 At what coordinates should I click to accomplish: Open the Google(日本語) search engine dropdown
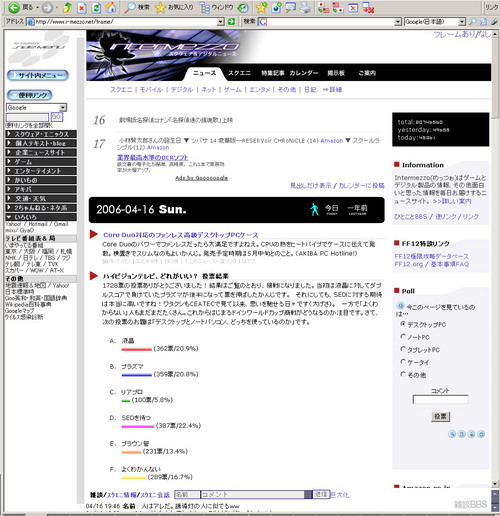462,22
